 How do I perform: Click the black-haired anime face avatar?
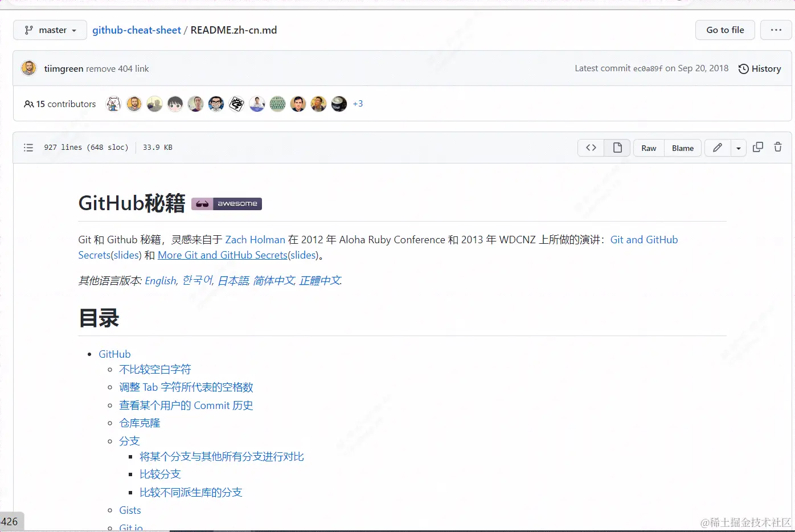(175, 104)
